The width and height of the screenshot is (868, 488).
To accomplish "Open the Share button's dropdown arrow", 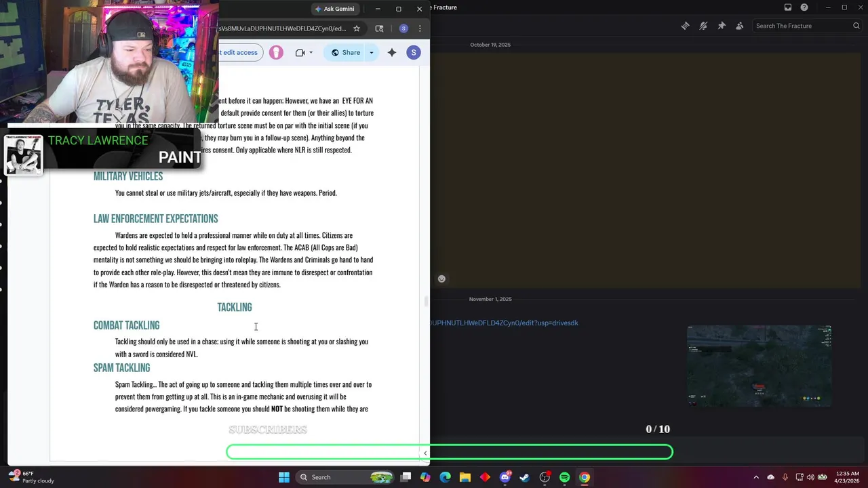I will pos(371,52).
